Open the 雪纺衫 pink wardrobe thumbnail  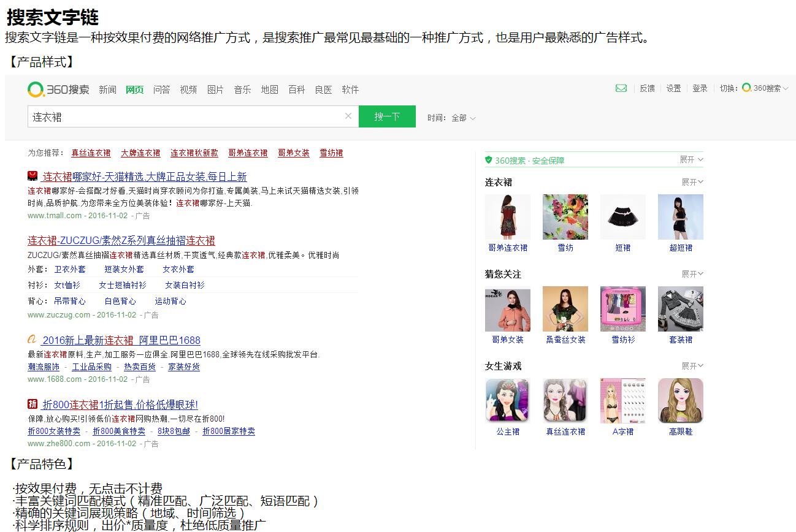click(623, 309)
